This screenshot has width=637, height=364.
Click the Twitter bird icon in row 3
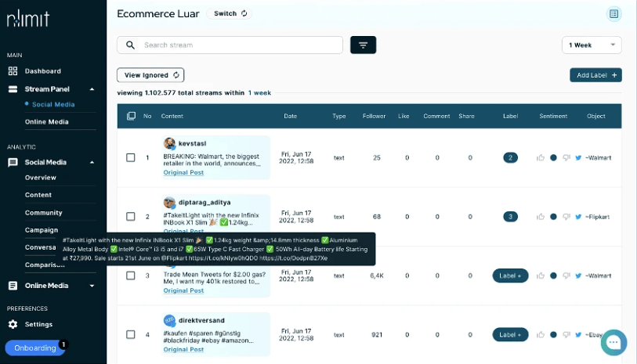pyautogui.click(x=578, y=276)
